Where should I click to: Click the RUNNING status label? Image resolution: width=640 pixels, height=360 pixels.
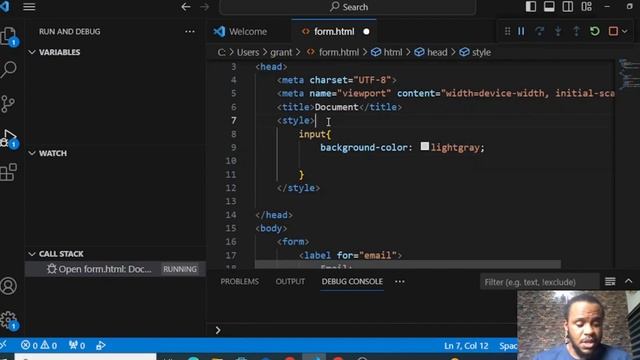[x=180, y=269]
